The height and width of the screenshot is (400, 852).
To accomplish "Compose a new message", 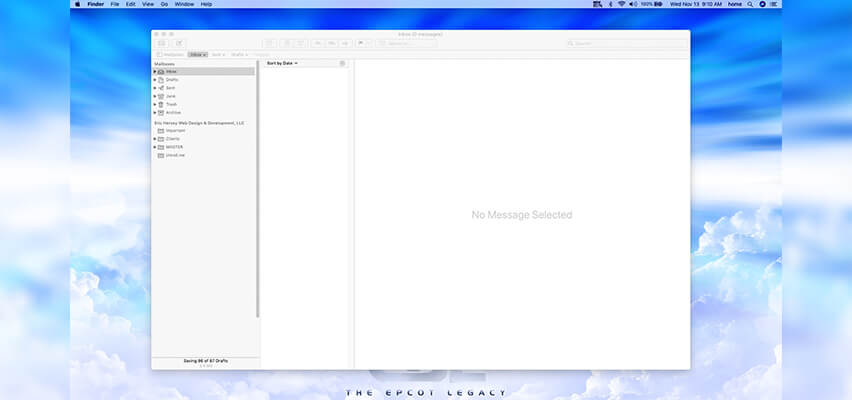I will [179, 43].
